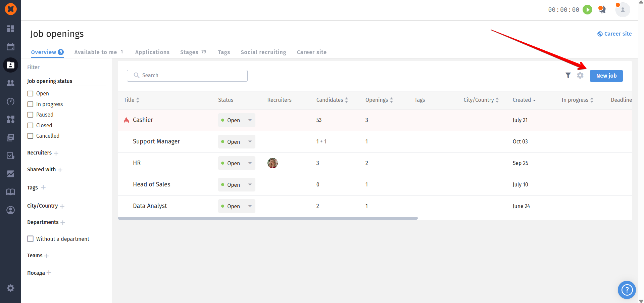Image resolution: width=644 pixels, height=303 pixels.
Task: Open the calendar icon in sidebar
Action: 10,47
